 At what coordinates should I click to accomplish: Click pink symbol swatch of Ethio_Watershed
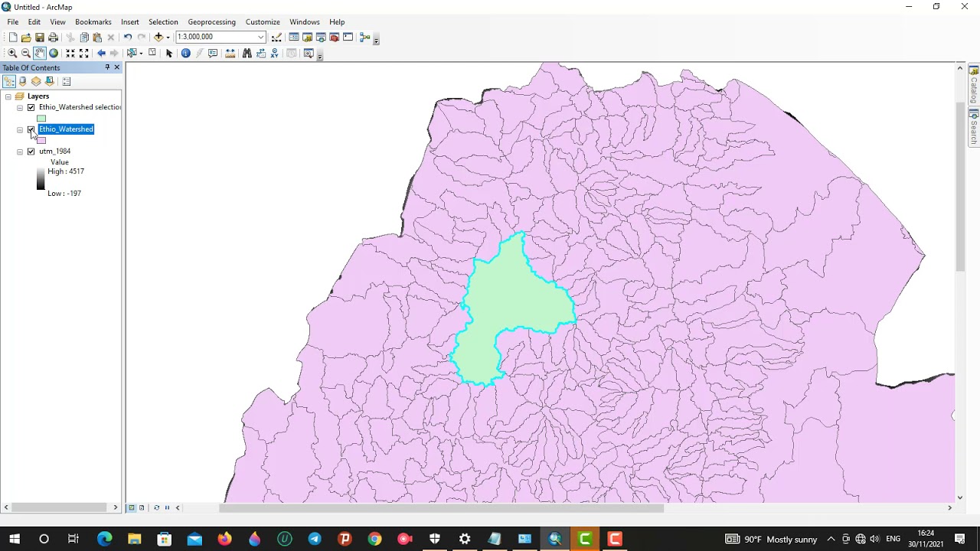tap(41, 140)
